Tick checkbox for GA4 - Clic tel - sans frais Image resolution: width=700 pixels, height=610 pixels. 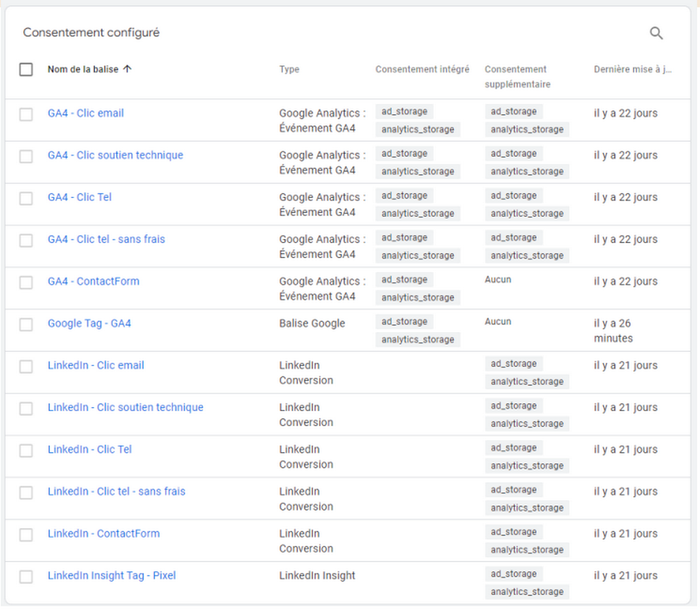(26, 240)
